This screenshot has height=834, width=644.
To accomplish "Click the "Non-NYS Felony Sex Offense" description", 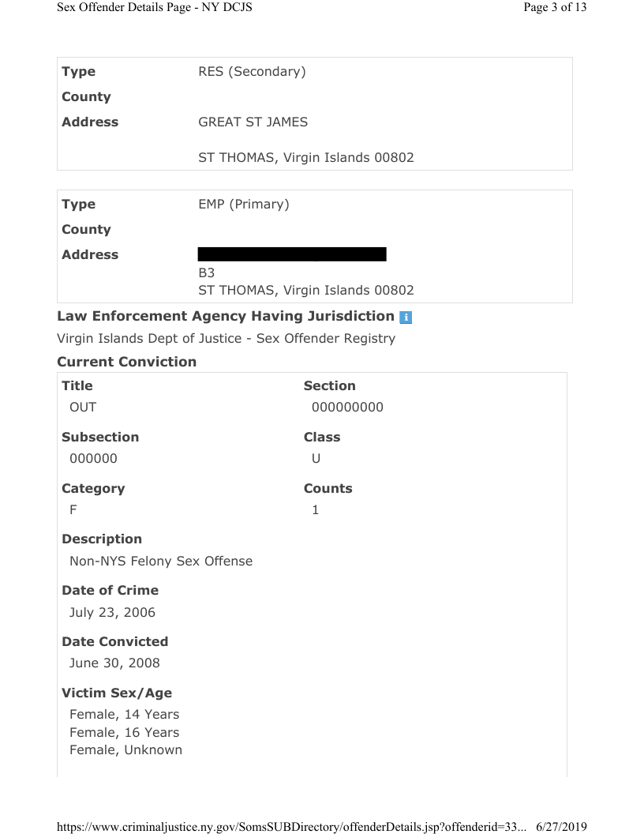I will click(161, 562).
